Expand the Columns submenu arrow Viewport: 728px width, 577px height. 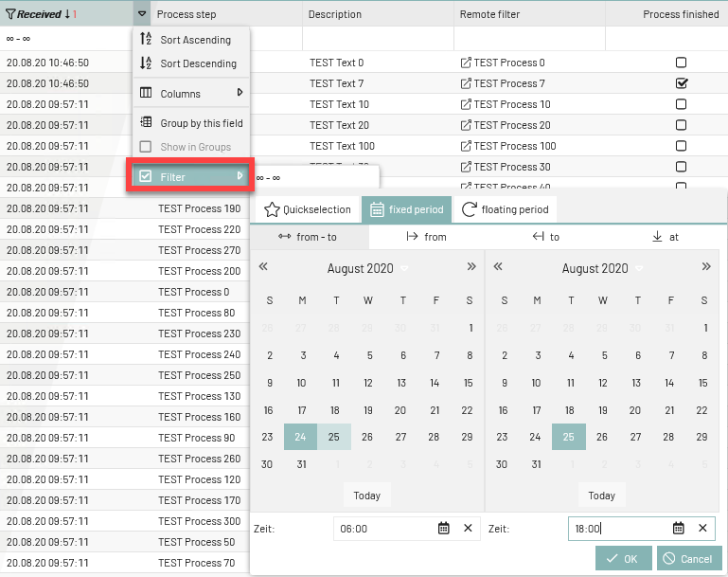tap(240, 93)
